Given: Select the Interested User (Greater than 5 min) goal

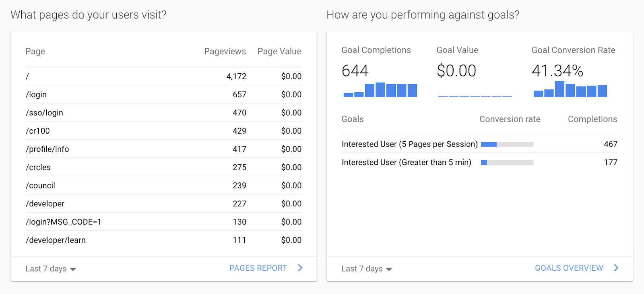Looking at the screenshot, I should tap(406, 162).
